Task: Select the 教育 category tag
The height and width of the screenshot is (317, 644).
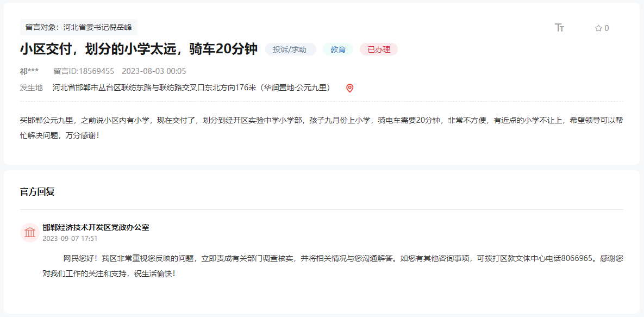Action: click(x=338, y=49)
